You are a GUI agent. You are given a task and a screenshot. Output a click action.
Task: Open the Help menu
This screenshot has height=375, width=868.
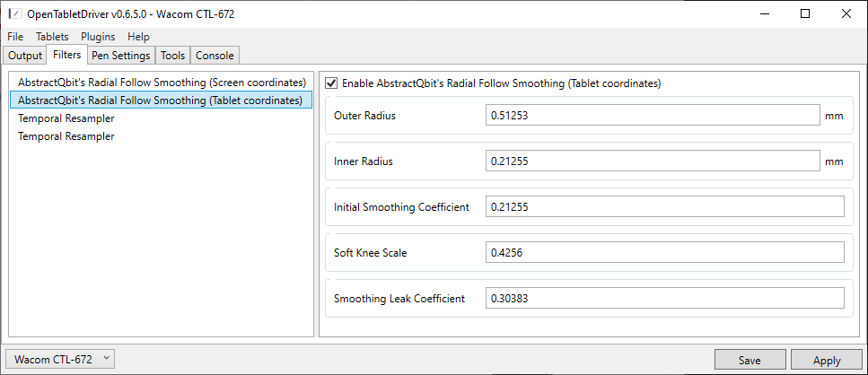[138, 37]
